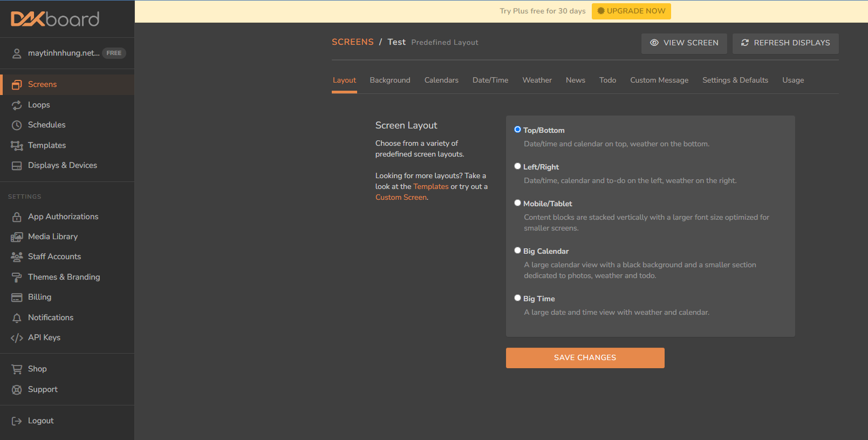
Task: Click the Themes & Branding paint roller icon
Action: [x=17, y=277]
